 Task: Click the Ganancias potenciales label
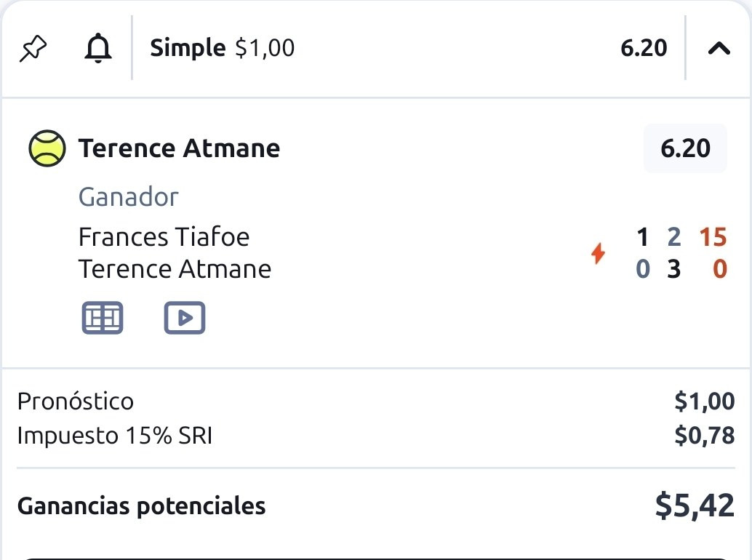pos(142,506)
